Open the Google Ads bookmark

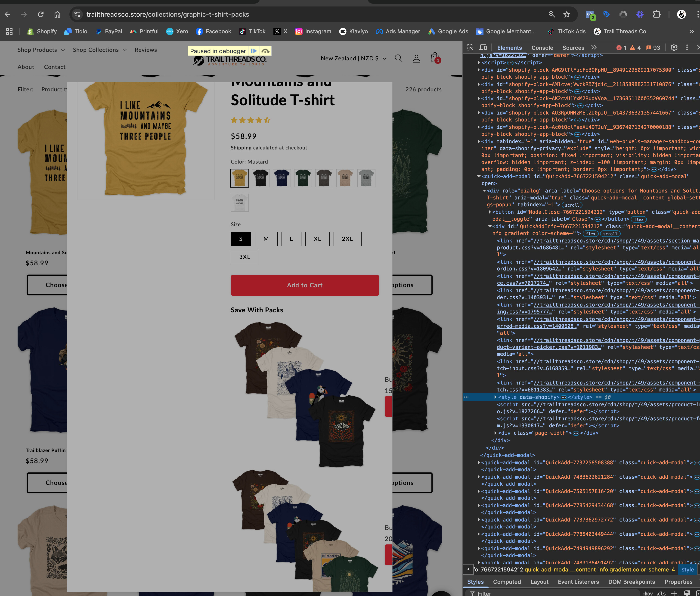[448, 31]
